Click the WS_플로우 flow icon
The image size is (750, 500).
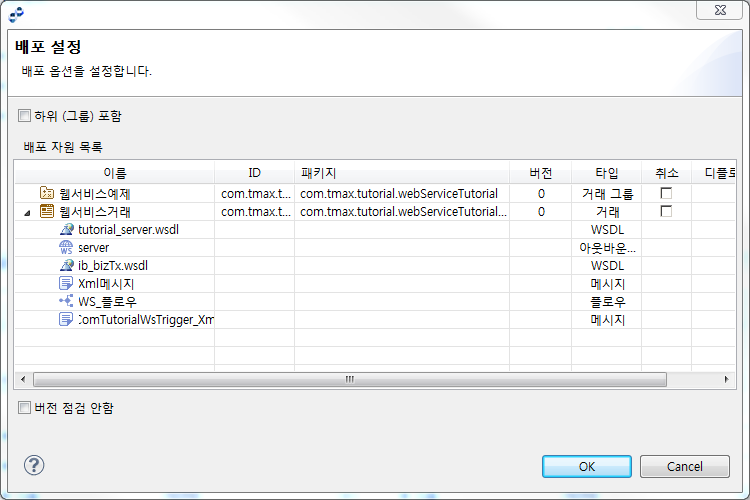(x=66, y=301)
